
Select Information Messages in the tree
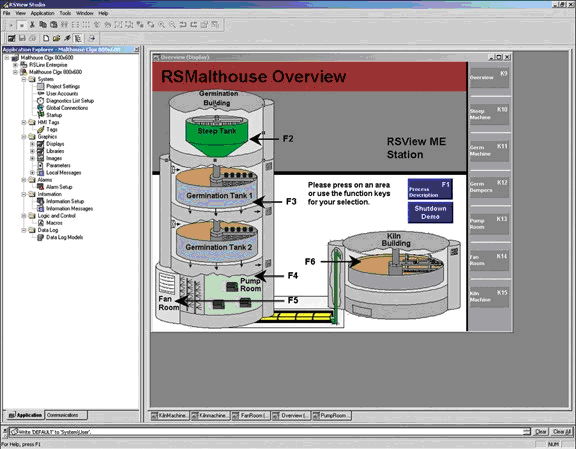(69, 209)
